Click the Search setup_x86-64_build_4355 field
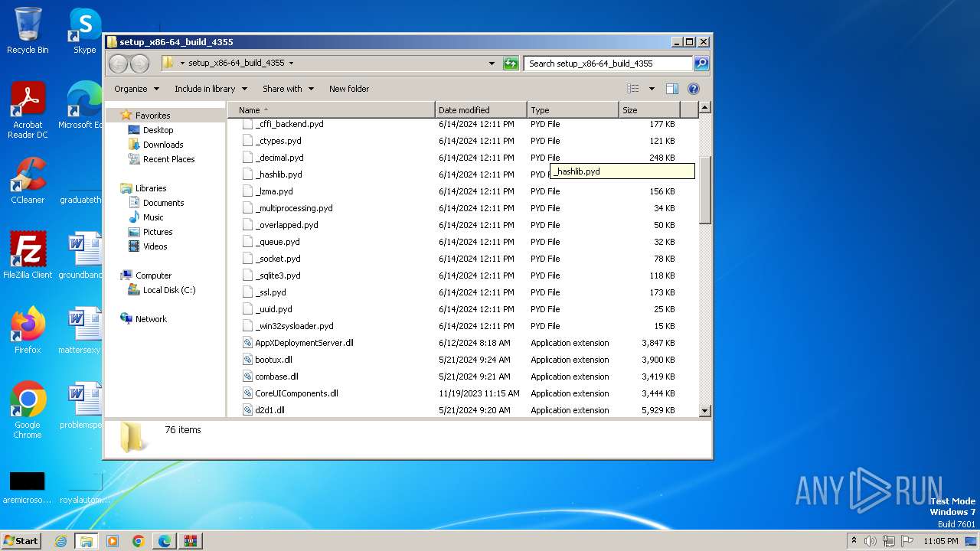Viewport: 980px width, 551px height. [609, 64]
